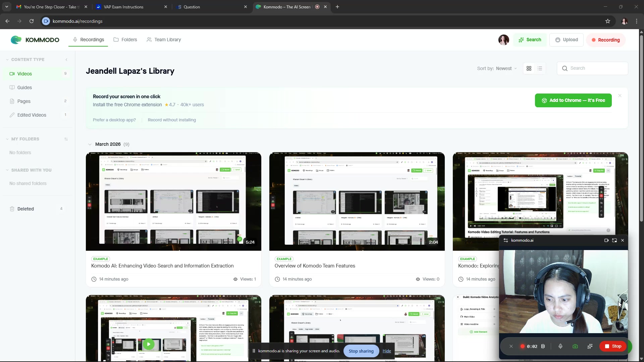Open the tab search dropdown

click(7, 7)
